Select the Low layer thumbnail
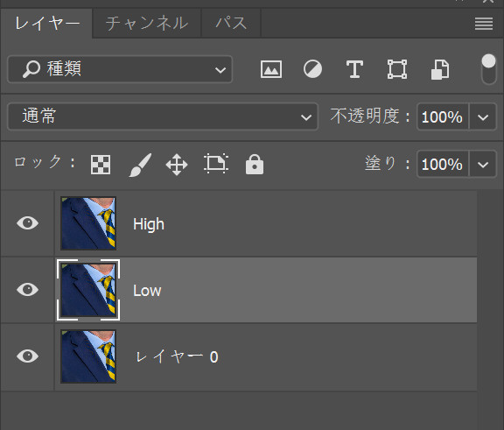Image resolution: width=504 pixels, height=430 pixels. (88, 290)
